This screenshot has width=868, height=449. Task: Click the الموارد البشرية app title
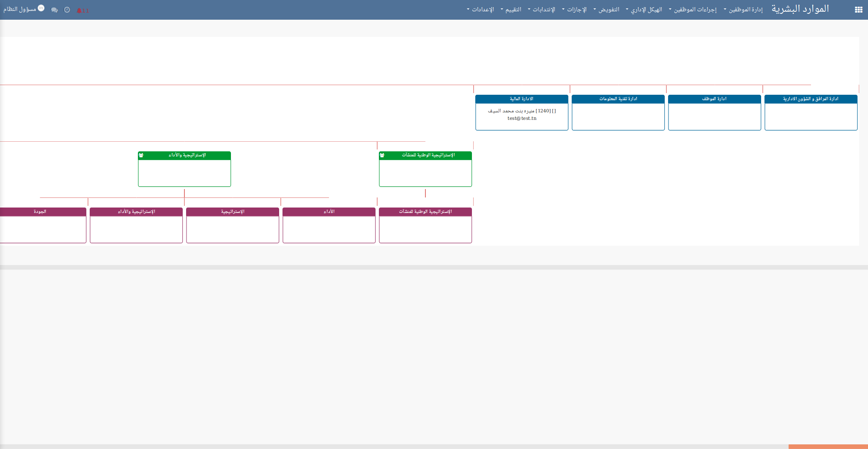(800, 9)
